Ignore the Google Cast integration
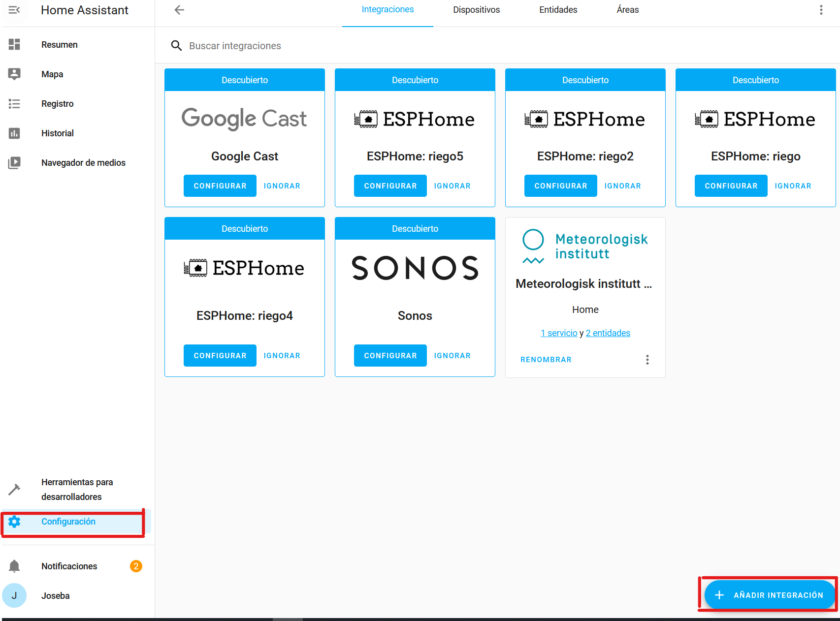The width and height of the screenshot is (840, 621). point(282,186)
